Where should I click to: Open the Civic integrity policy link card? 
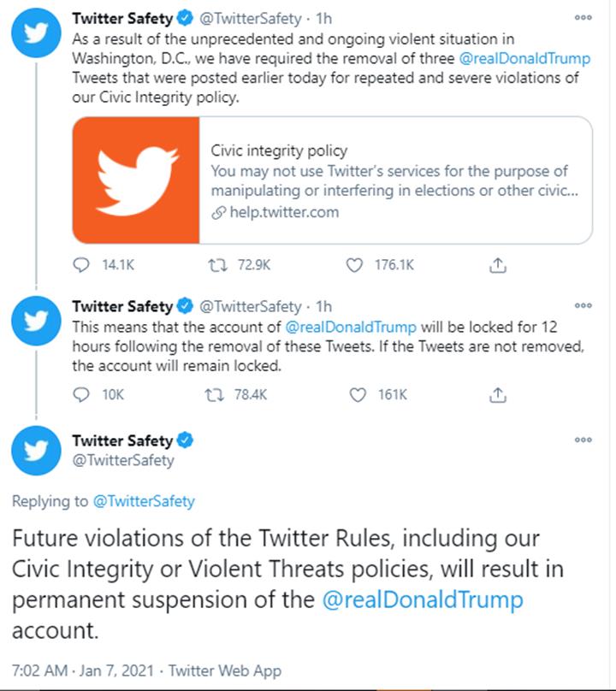coord(333,180)
